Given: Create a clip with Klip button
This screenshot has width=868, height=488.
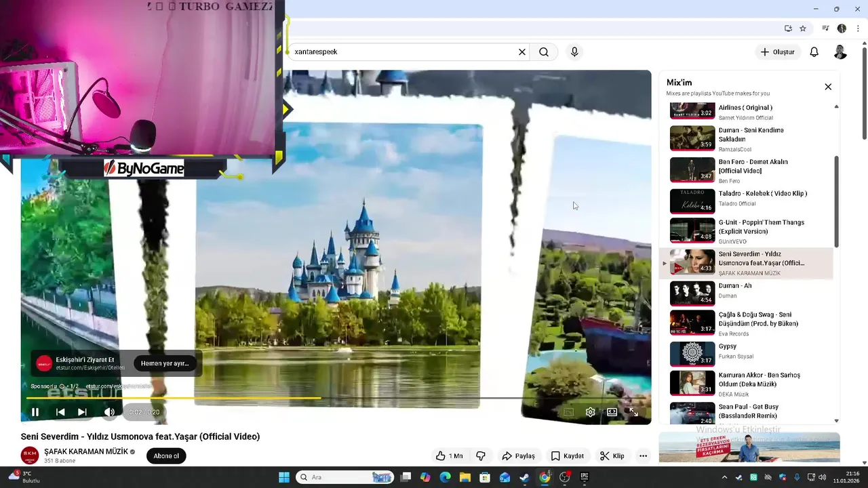Looking at the screenshot, I should pyautogui.click(x=612, y=456).
